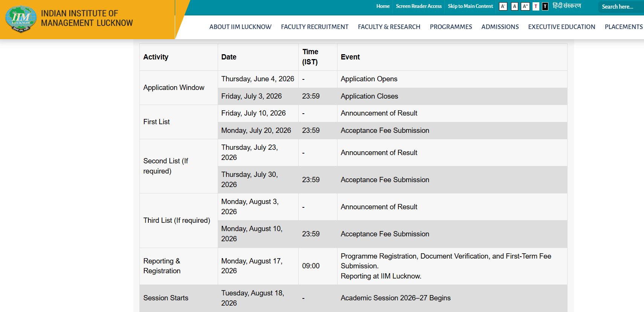Click the date Monday, August 10, 2026
This screenshot has width=644, height=312.
[x=252, y=234]
